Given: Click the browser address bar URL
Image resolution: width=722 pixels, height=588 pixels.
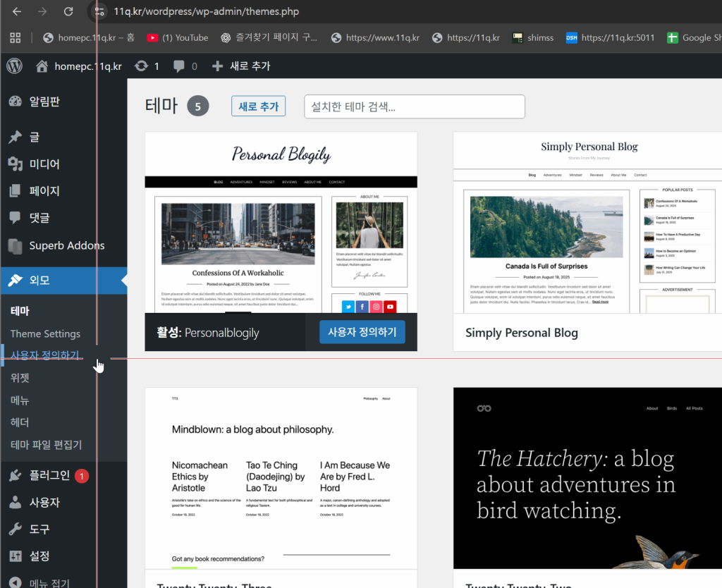Looking at the screenshot, I should click(x=207, y=11).
